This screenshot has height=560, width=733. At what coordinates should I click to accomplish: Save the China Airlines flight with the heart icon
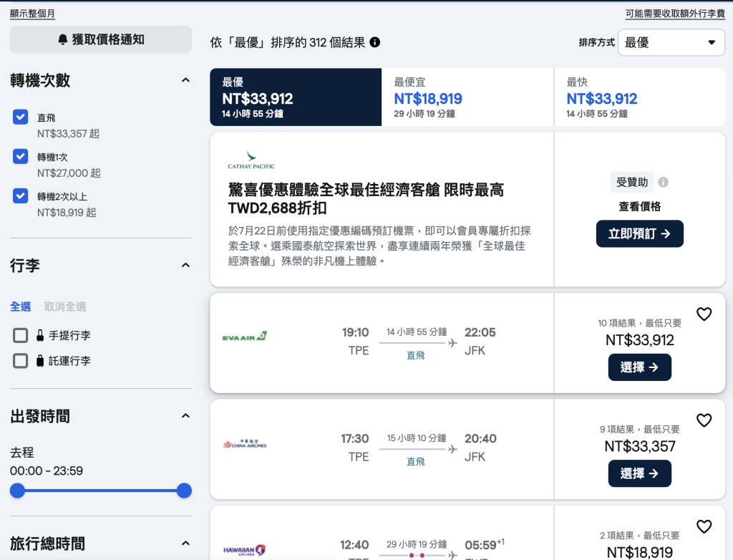click(x=704, y=420)
